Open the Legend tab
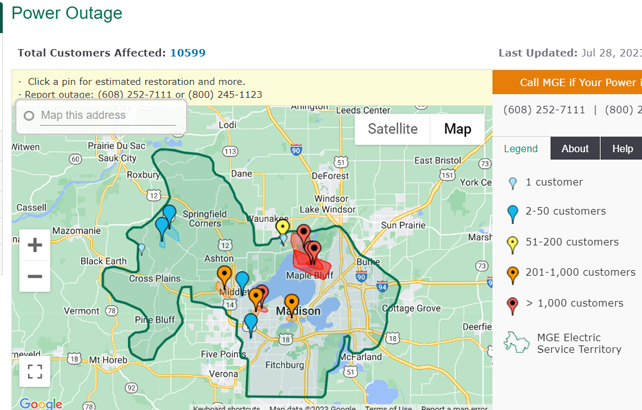Viewport: 642px width, 410px height. (521, 149)
